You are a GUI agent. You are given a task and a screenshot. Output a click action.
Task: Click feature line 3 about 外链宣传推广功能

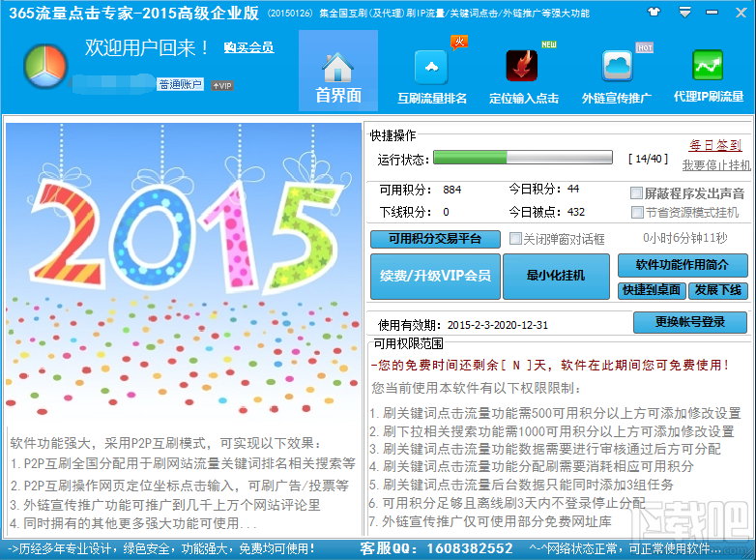point(165,505)
